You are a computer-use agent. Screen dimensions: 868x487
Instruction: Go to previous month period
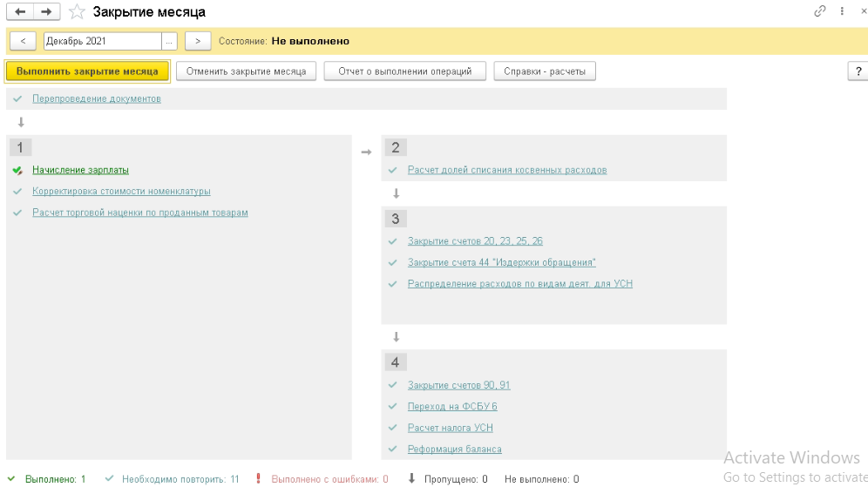click(22, 41)
